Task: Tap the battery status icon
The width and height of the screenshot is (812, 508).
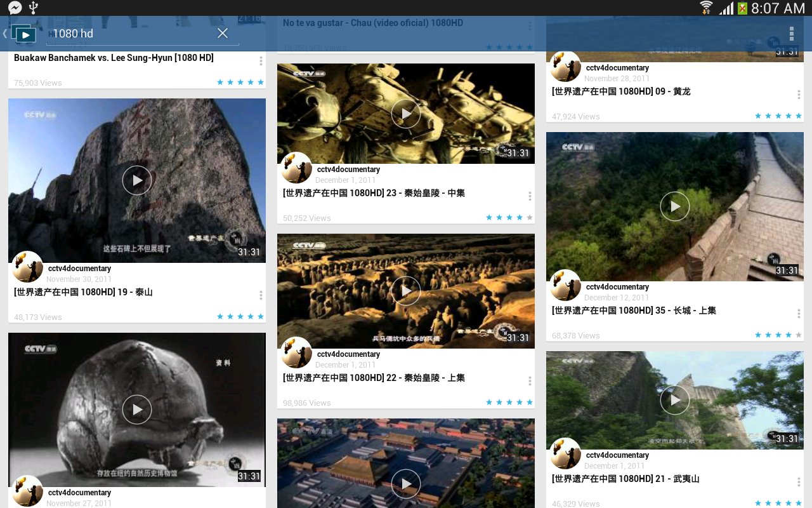Action: [x=742, y=8]
